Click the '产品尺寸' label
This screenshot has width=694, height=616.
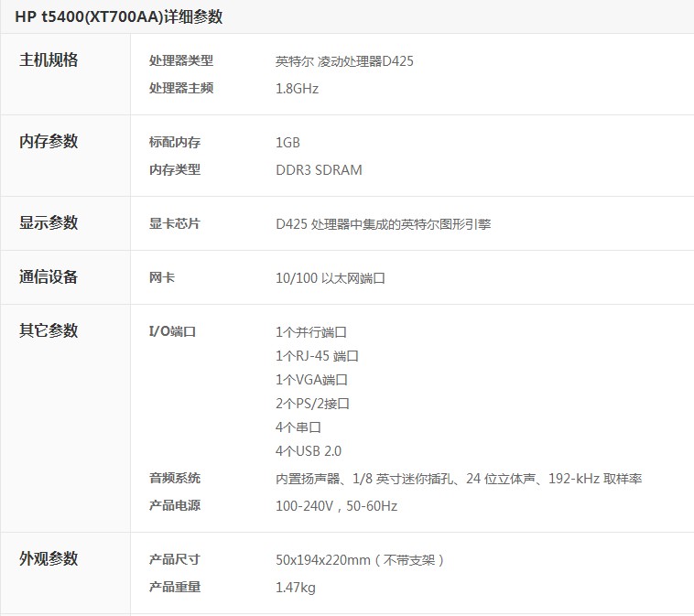(x=175, y=560)
